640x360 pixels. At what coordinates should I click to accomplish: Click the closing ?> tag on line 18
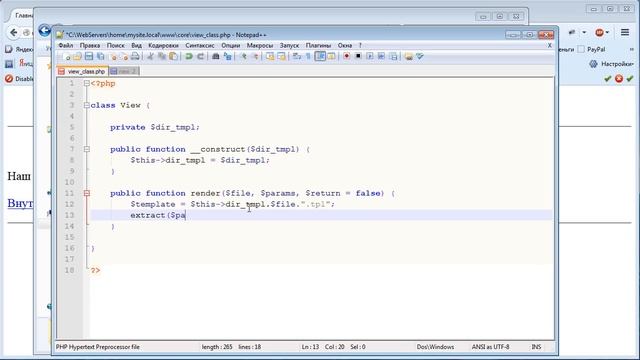[95, 270]
